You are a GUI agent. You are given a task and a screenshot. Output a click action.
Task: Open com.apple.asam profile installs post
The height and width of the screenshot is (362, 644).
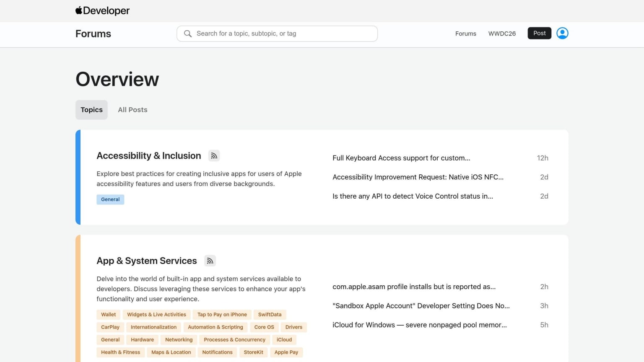click(414, 287)
